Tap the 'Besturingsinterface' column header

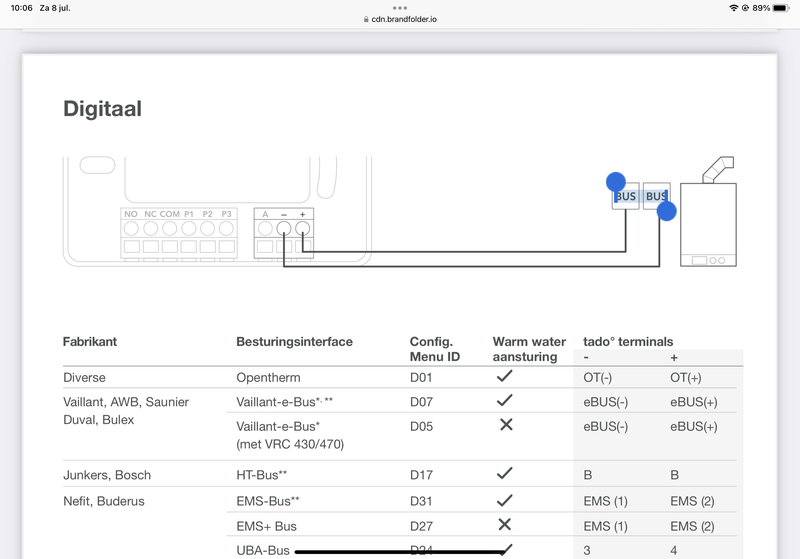tap(294, 342)
